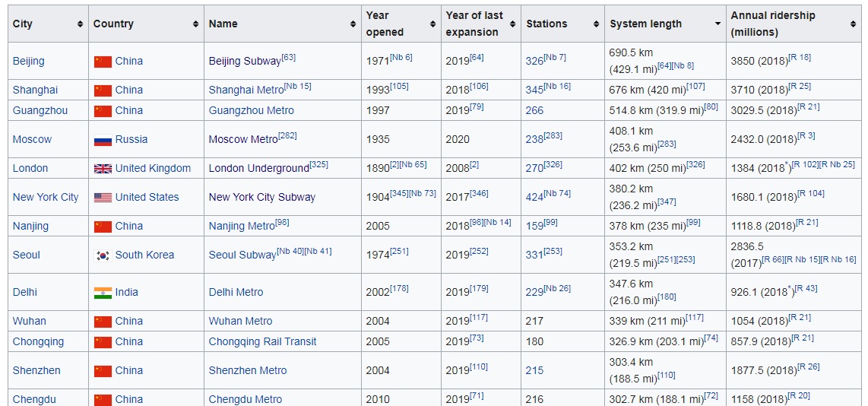Sort by System length down arrow

coord(718,24)
